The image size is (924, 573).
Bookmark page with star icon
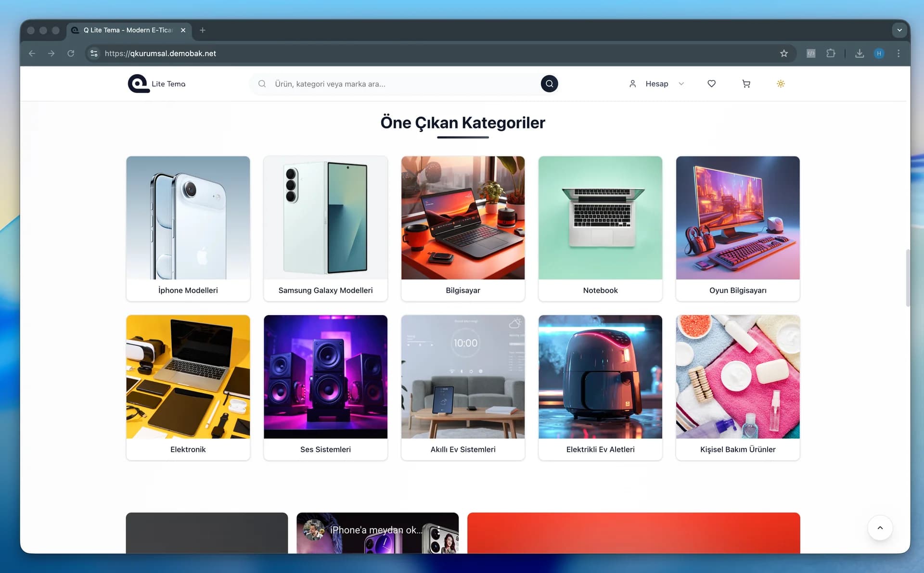click(x=784, y=53)
